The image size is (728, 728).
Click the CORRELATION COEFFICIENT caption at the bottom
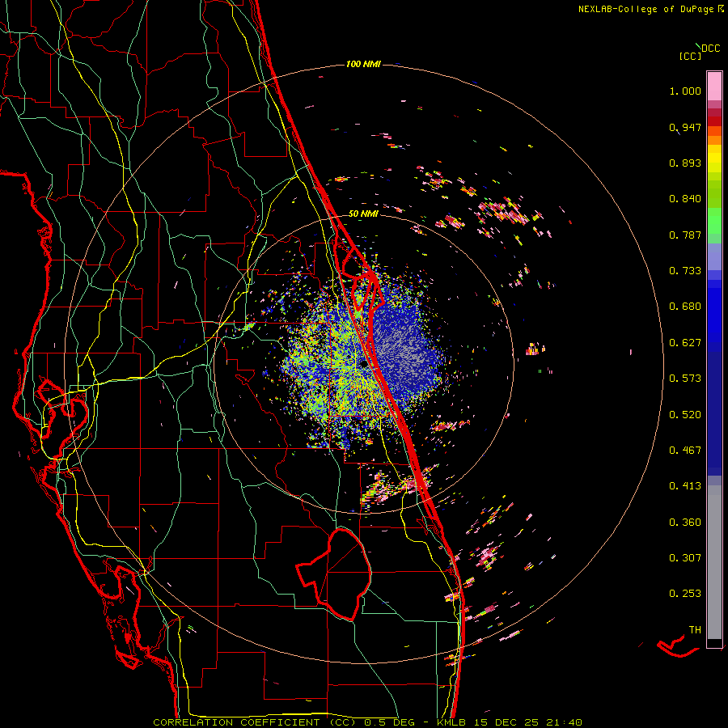point(367,722)
